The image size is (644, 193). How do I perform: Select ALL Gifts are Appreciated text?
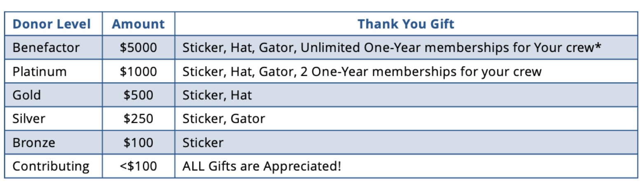point(262,166)
